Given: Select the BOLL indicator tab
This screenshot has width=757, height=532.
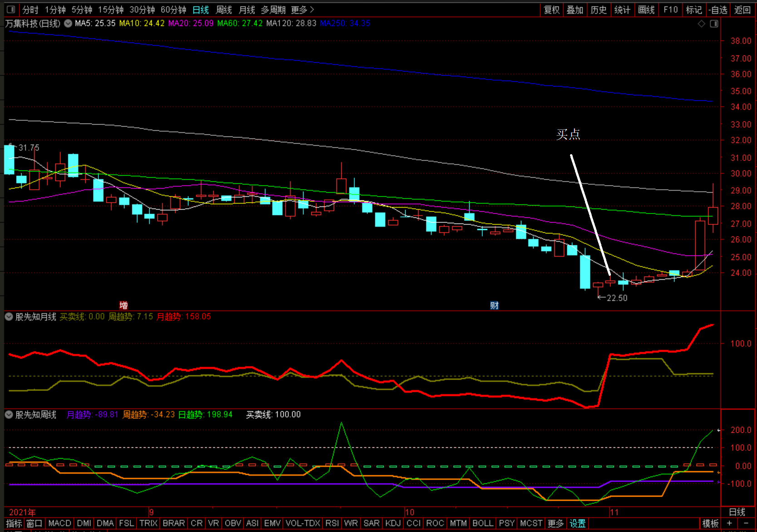Looking at the screenshot, I should (483, 523).
